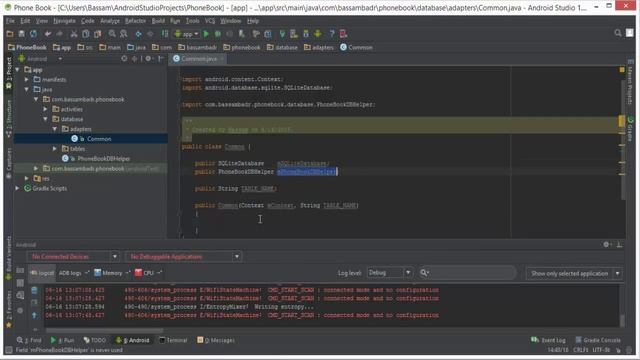Click the Undo arrow icon
Screen dimensions: 640x360
[x=48, y=34]
